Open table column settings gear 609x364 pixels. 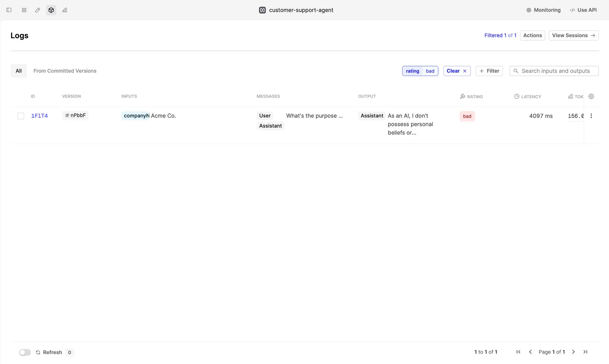tap(591, 97)
